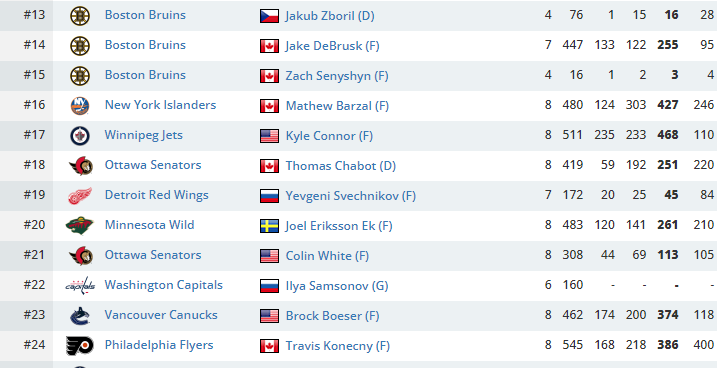Image resolution: width=717 pixels, height=368 pixels.
Task: Click the Minnesota Wild logo icon
Action: tap(80, 225)
